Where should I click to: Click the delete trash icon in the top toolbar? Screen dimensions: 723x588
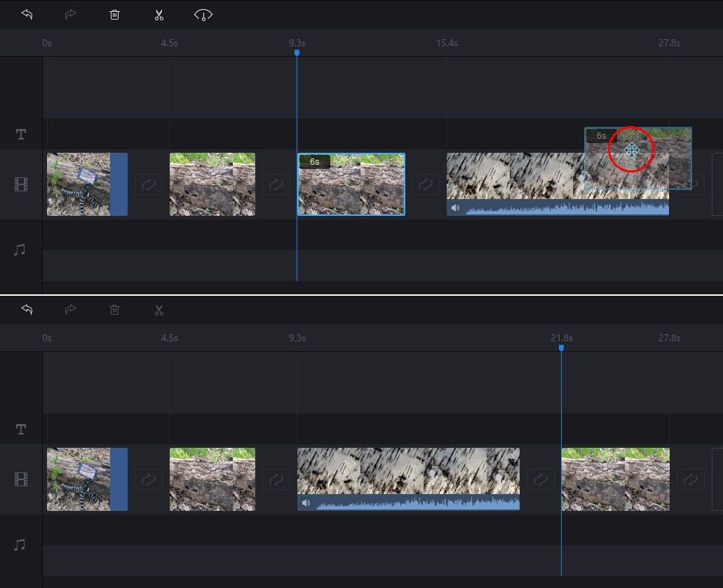point(115,15)
